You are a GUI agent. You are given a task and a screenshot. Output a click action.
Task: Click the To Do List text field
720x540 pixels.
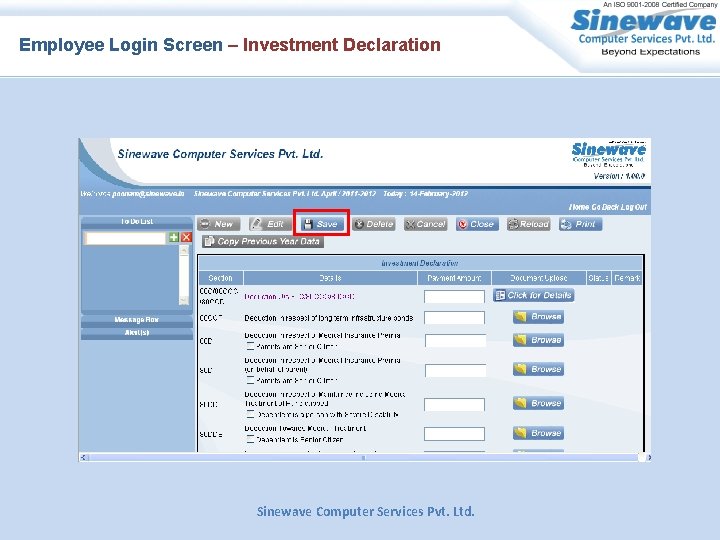tap(125, 238)
